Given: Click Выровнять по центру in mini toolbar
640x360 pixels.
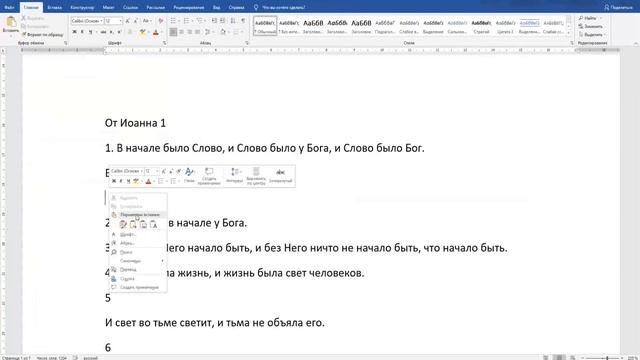Looking at the screenshot, I should (x=256, y=176).
